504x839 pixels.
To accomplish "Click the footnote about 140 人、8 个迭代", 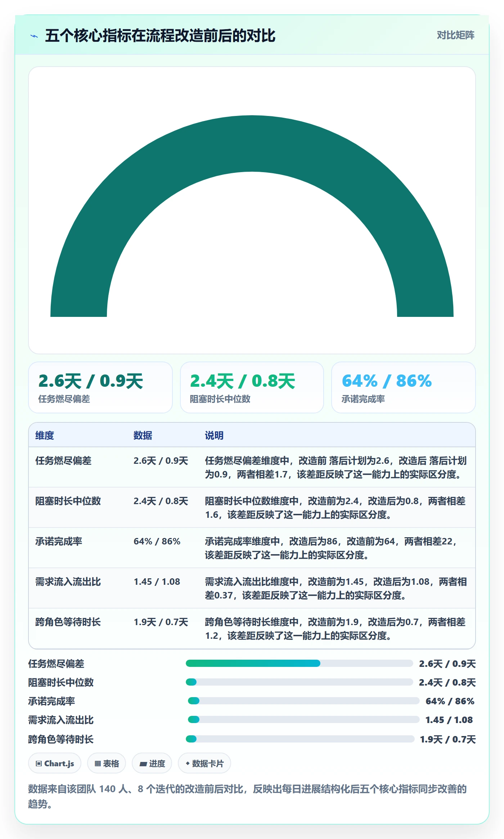I will coord(248,796).
